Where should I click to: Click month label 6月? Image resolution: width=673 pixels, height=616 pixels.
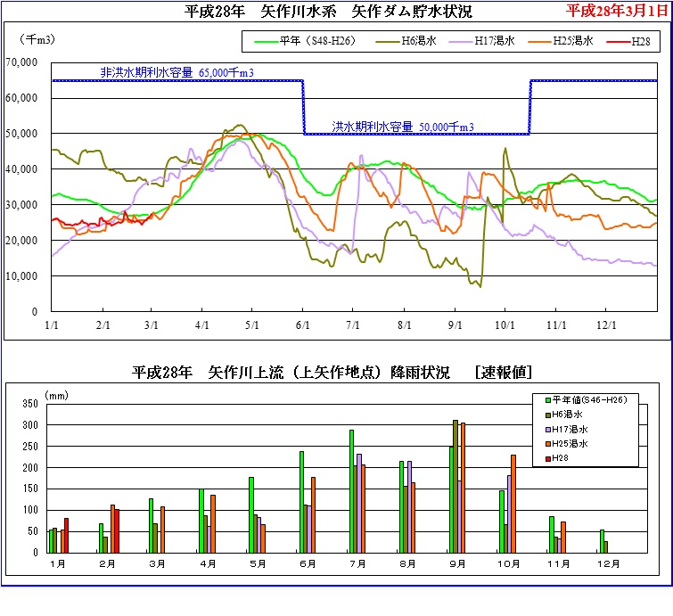point(308,563)
